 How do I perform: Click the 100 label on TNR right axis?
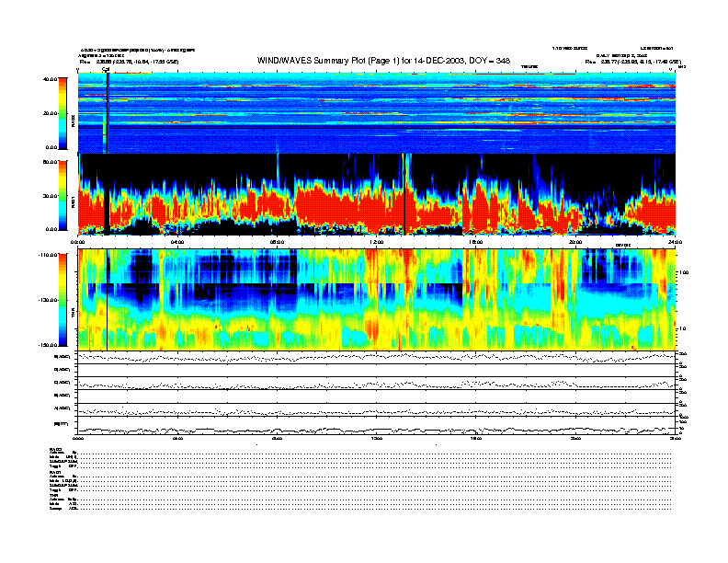684,272
